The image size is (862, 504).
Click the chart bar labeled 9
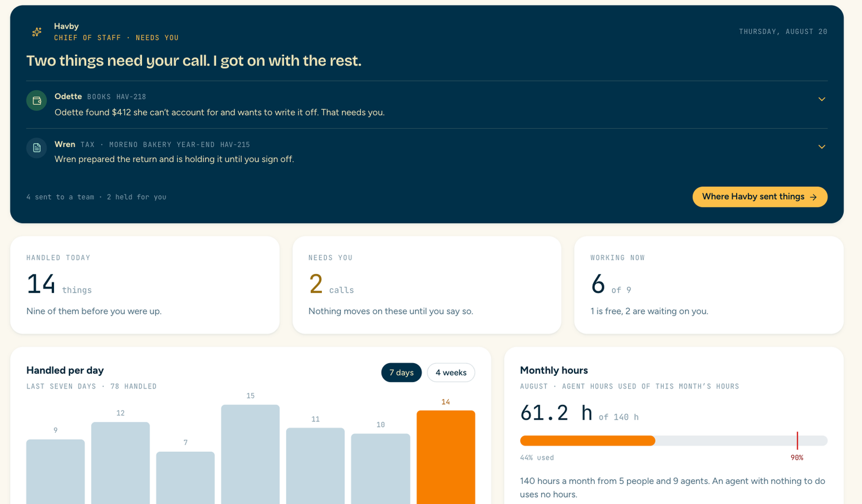pyautogui.click(x=56, y=471)
